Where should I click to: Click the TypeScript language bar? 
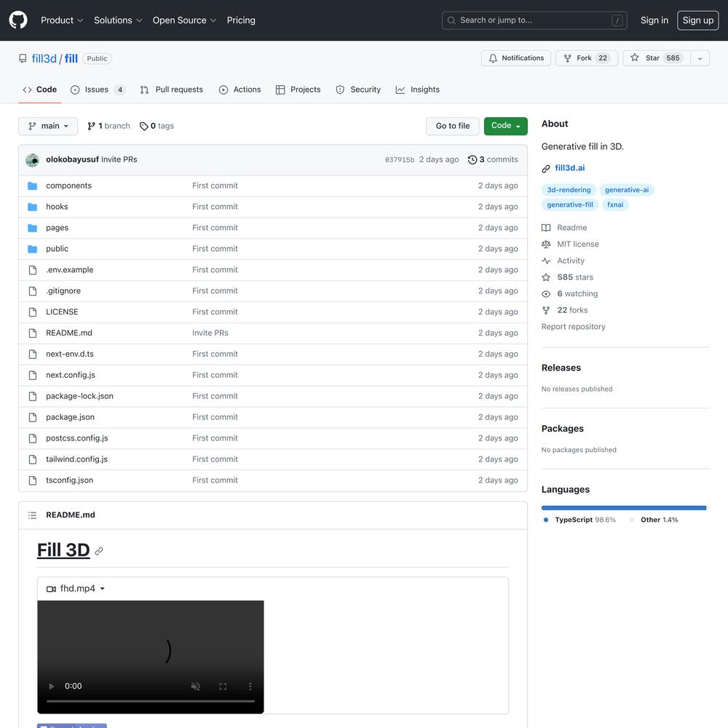624,508
